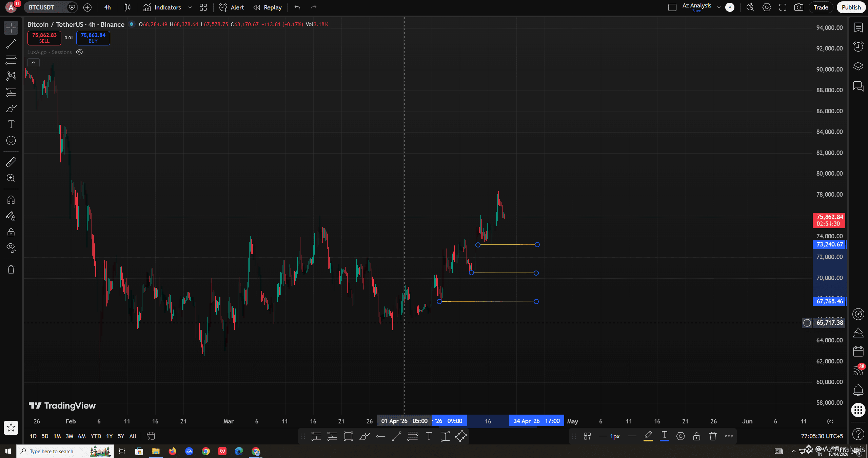Toggle hide all drawings in left sidebar
This screenshot has height=458, width=868.
(x=11, y=248)
